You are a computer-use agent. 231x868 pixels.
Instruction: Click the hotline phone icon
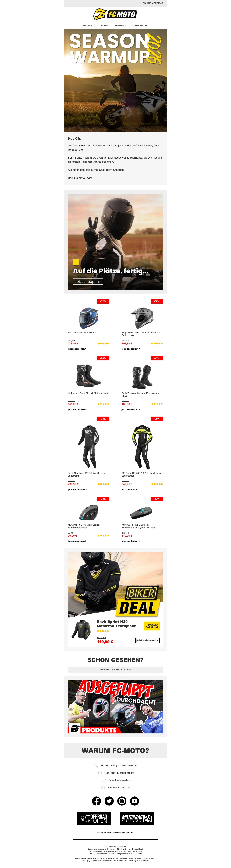click(x=96, y=766)
